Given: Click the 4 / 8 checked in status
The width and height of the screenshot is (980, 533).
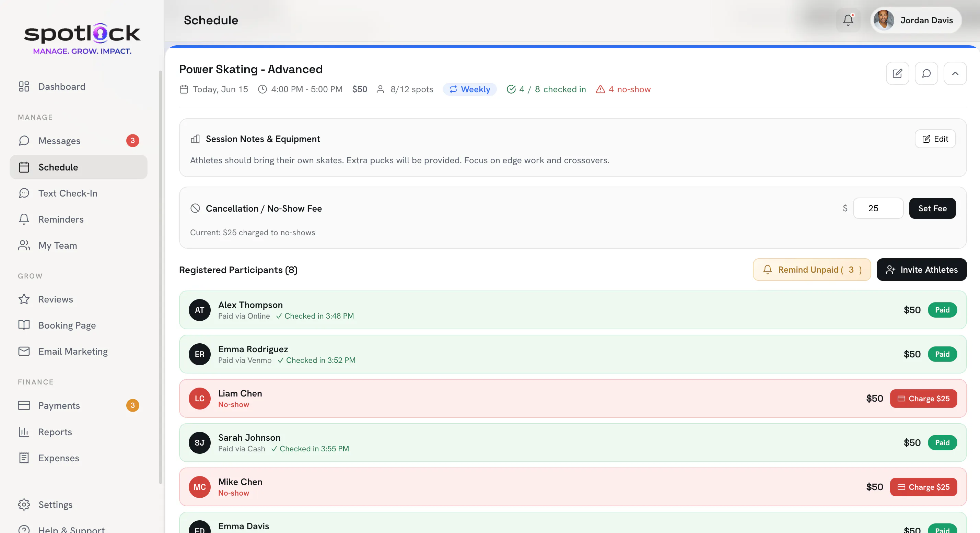Looking at the screenshot, I should click(x=546, y=89).
